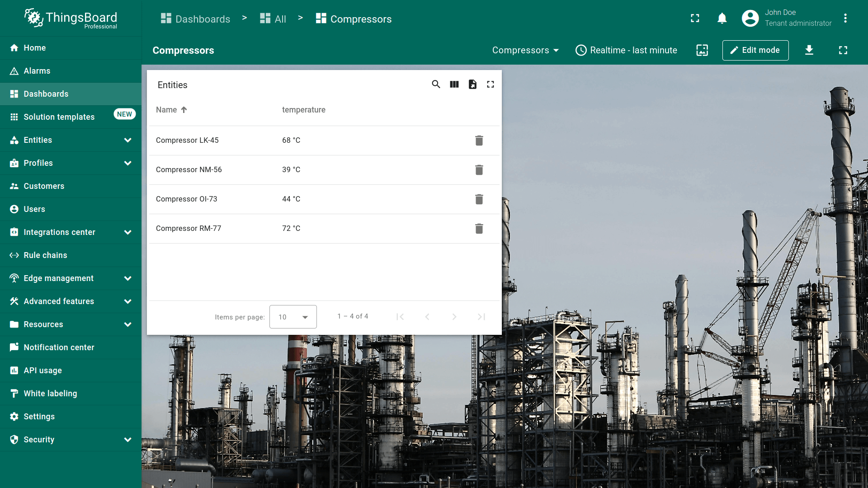Open Compressors state dropdown
The width and height of the screenshot is (868, 488).
[x=525, y=50]
